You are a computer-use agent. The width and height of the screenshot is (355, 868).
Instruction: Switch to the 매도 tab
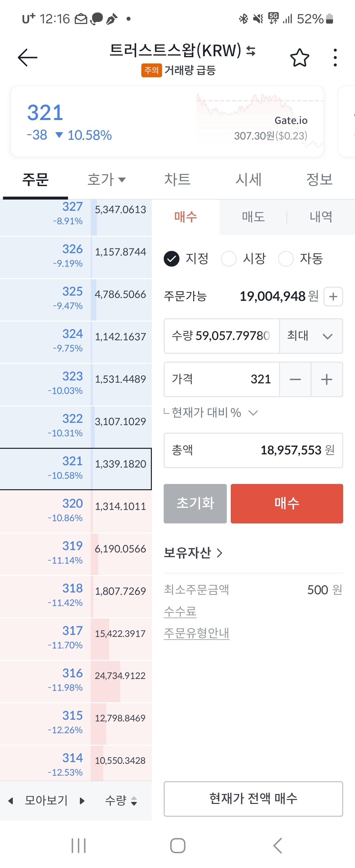pos(253,217)
